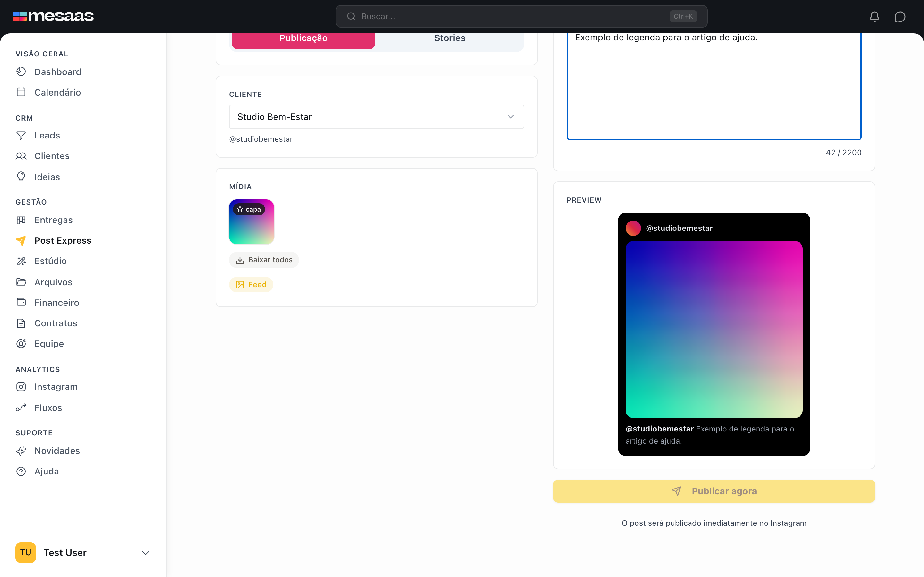Click Publicar agora button
Screen dimensions: 924x577
(x=714, y=491)
